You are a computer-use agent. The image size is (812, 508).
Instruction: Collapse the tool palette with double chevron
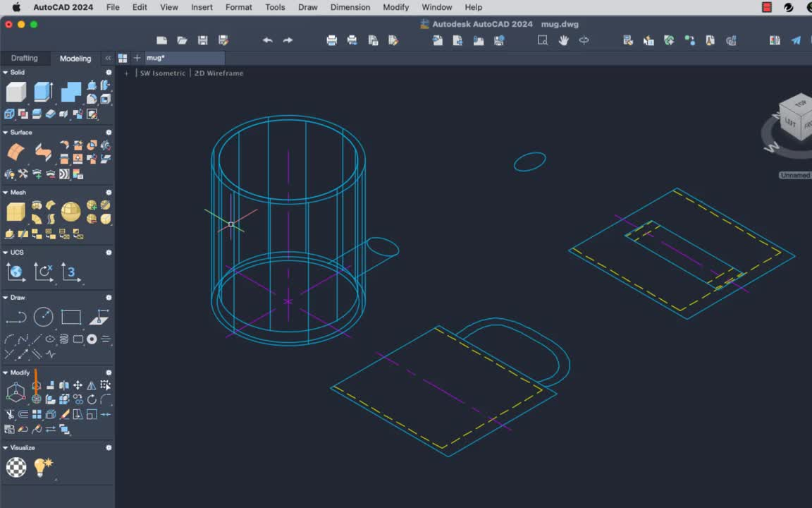[108, 58]
